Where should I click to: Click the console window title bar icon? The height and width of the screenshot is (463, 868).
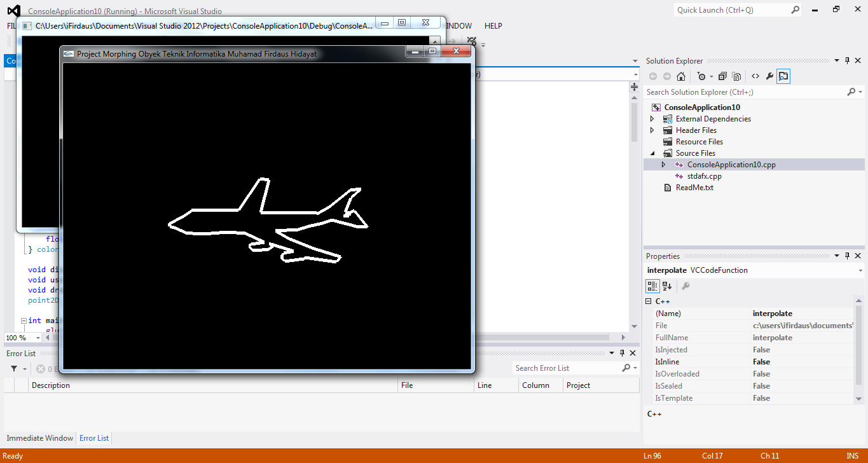pyautogui.click(x=27, y=25)
